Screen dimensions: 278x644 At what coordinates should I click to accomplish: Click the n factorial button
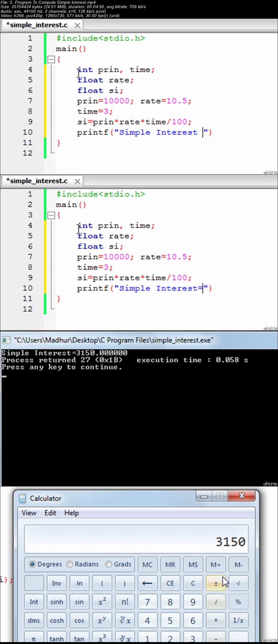click(x=125, y=602)
